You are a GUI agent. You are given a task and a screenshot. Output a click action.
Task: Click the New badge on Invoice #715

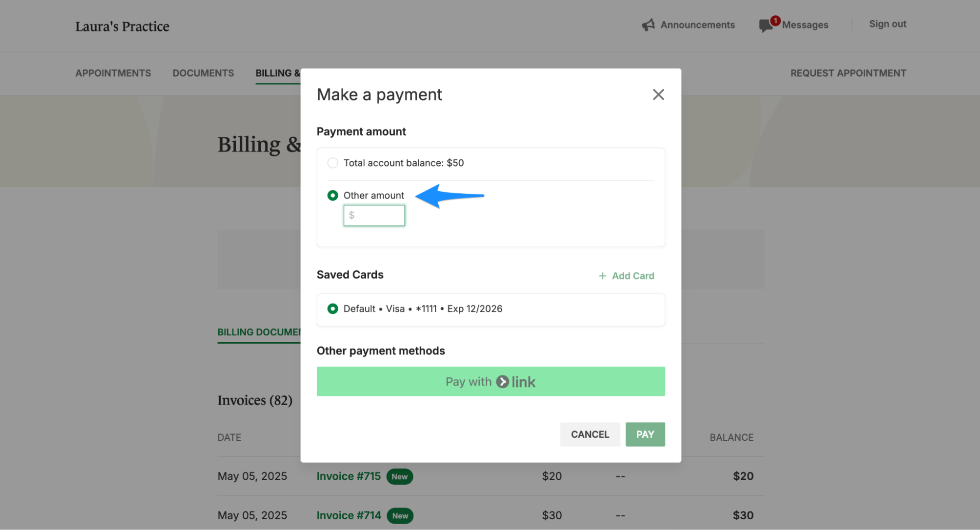(x=400, y=477)
